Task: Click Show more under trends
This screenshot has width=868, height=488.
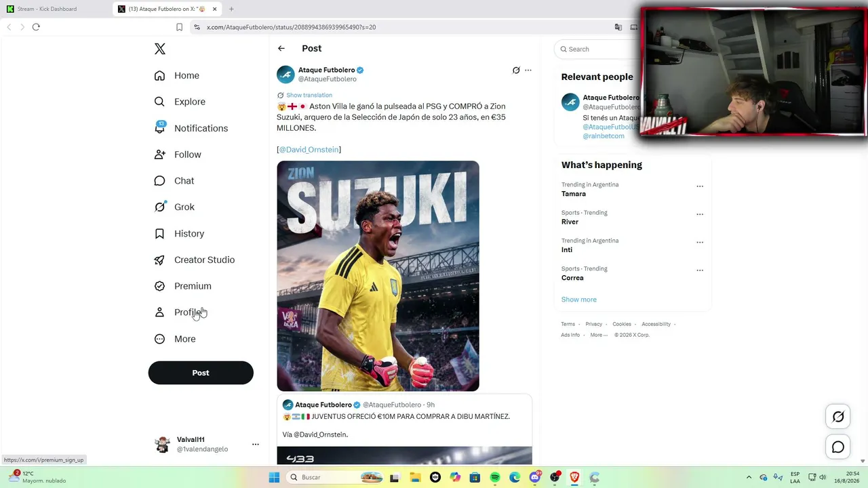Action: point(579,300)
